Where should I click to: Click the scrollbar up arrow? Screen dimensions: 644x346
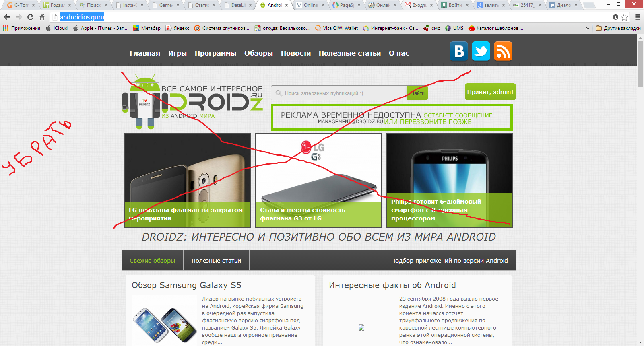pos(640,37)
